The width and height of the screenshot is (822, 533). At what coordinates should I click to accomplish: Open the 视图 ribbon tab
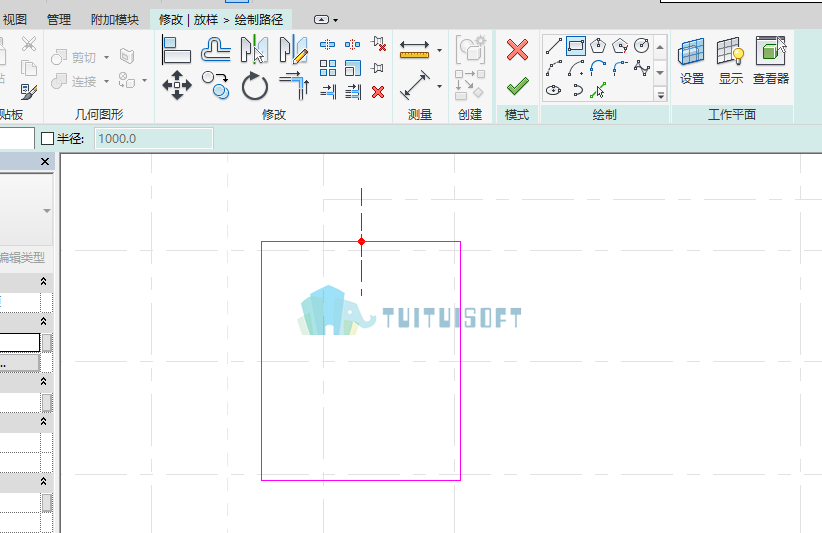(x=15, y=20)
